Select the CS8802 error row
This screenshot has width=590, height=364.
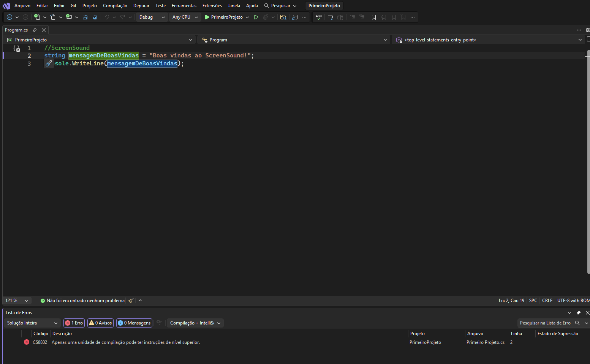(125, 342)
